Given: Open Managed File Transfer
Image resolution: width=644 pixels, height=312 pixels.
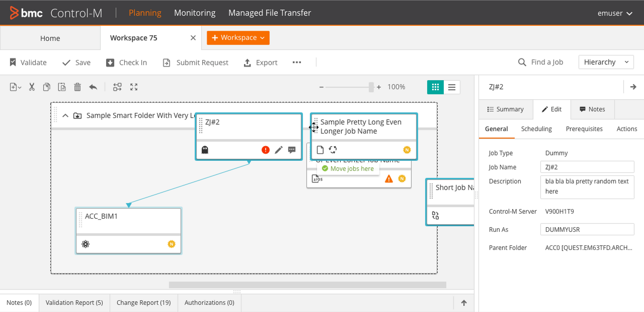Looking at the screenshot, I should pos(270,13).
